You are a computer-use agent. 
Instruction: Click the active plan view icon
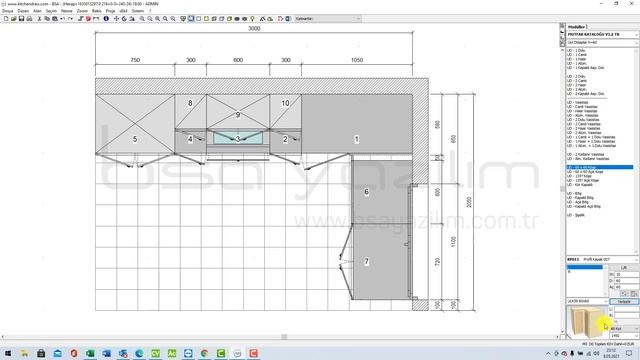click(191, 19)
